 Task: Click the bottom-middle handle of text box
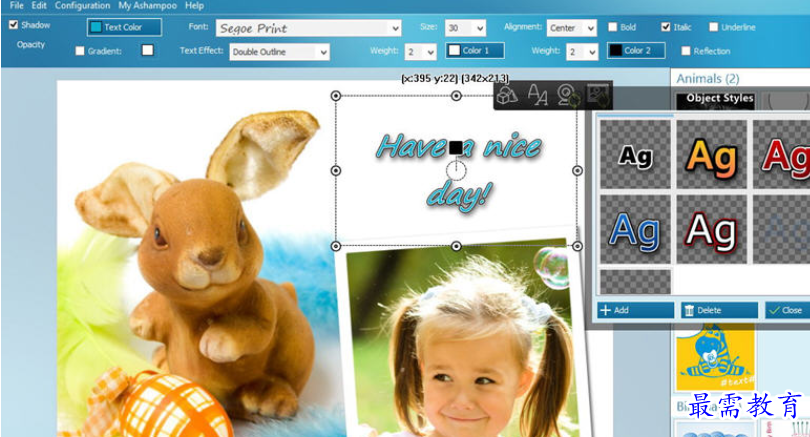click(456, 246)
